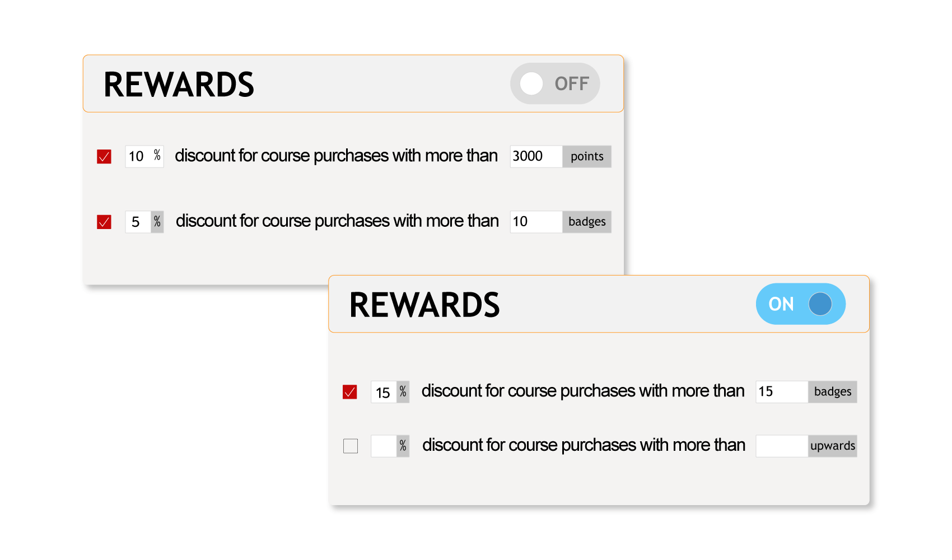The image size is (952, 560).
Task: Click the percent sign beside 15
Action: coord(403,391)
